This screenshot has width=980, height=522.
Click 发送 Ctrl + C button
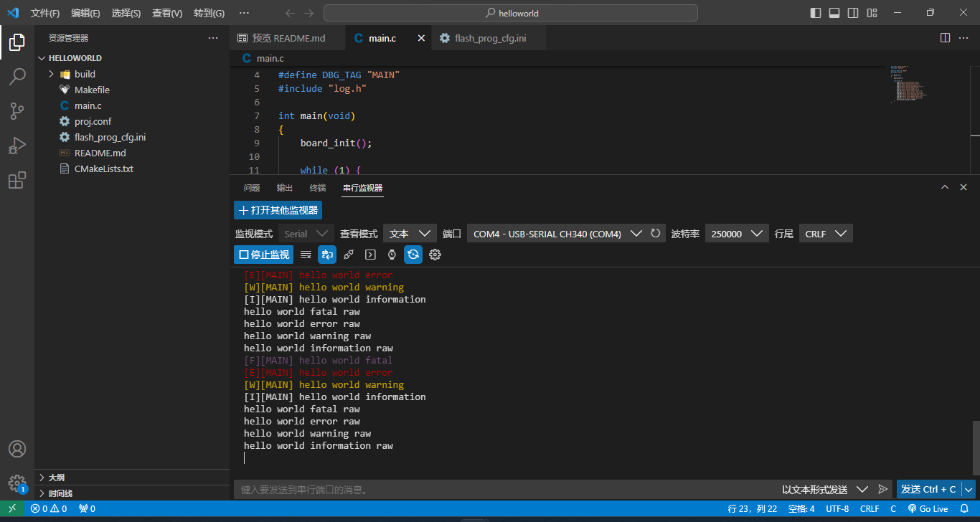tap(929, 489)
